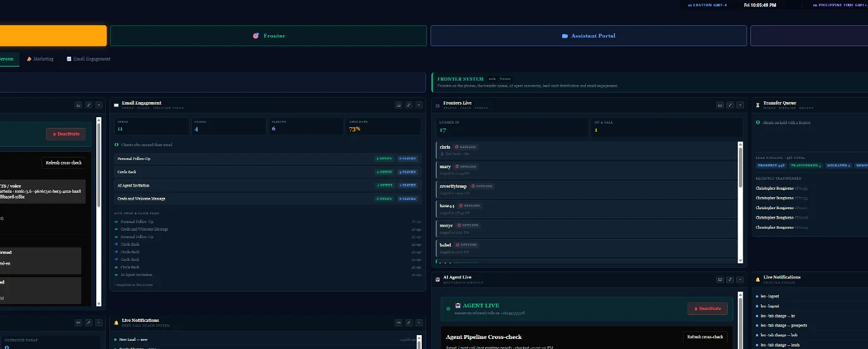Click the Opens badge on Personal Follow-Up row
The height and width of the screenshot is (349, 868).
pos(384,159)
